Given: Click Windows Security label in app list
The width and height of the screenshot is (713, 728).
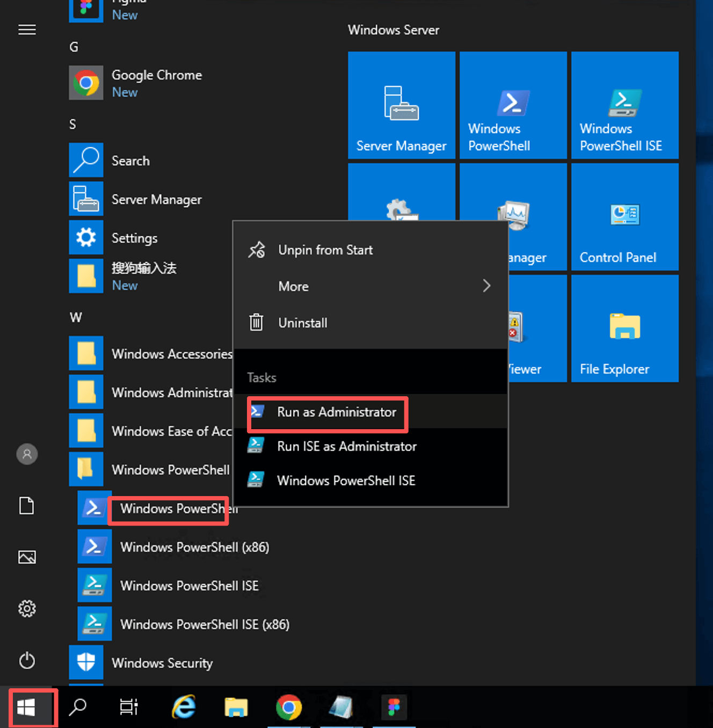Looking at the screenshot, I should [162, 663].
